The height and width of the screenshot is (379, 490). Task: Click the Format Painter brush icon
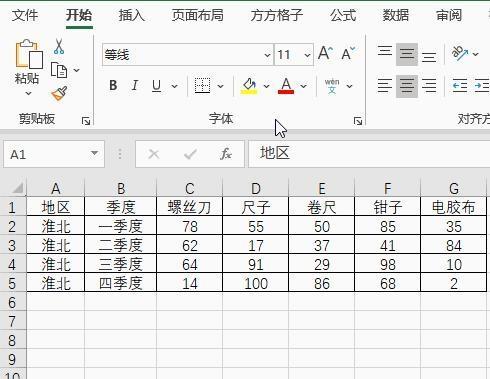pyautogui.click(x=59, y=94)
